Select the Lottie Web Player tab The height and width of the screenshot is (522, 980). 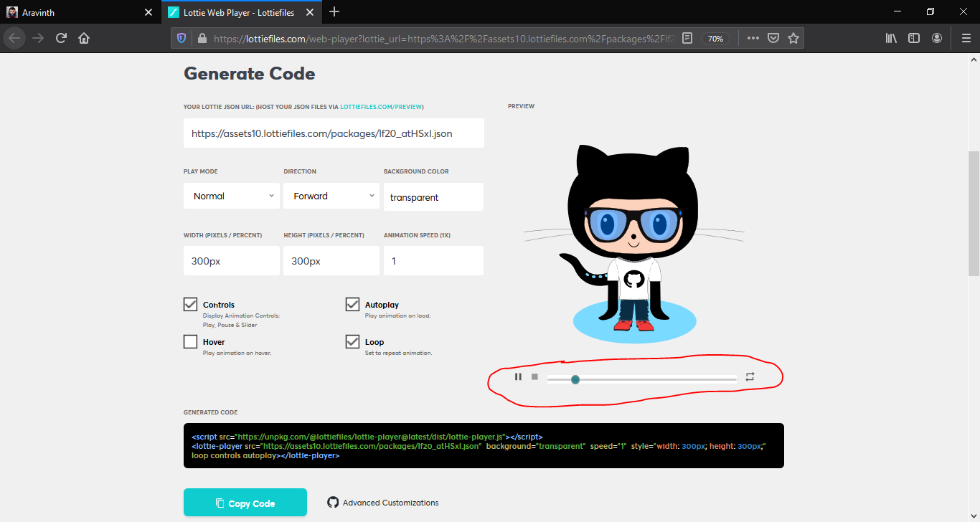237,12
